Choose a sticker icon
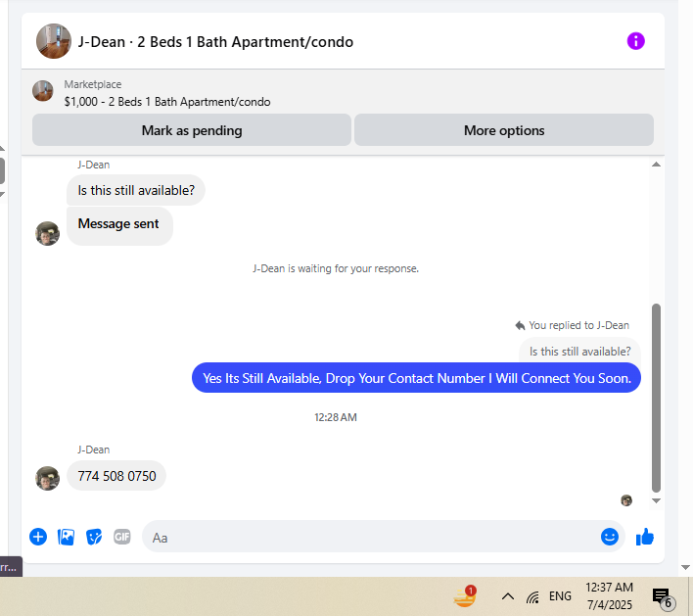 (94, 537)
